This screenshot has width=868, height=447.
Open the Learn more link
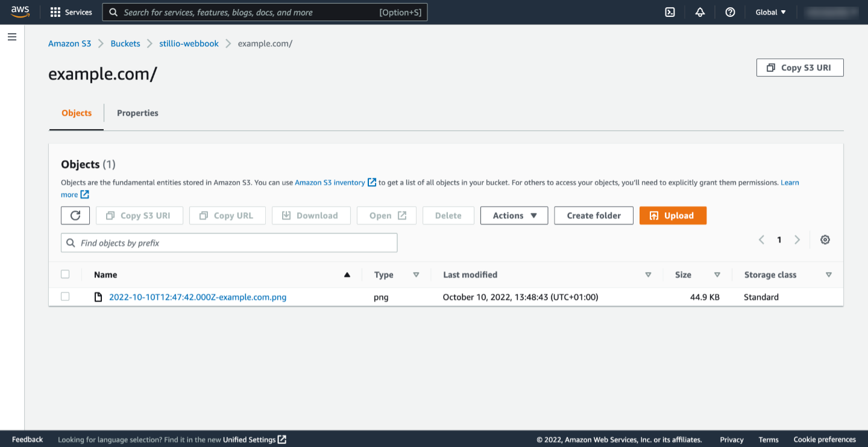[x=790, y=182]
